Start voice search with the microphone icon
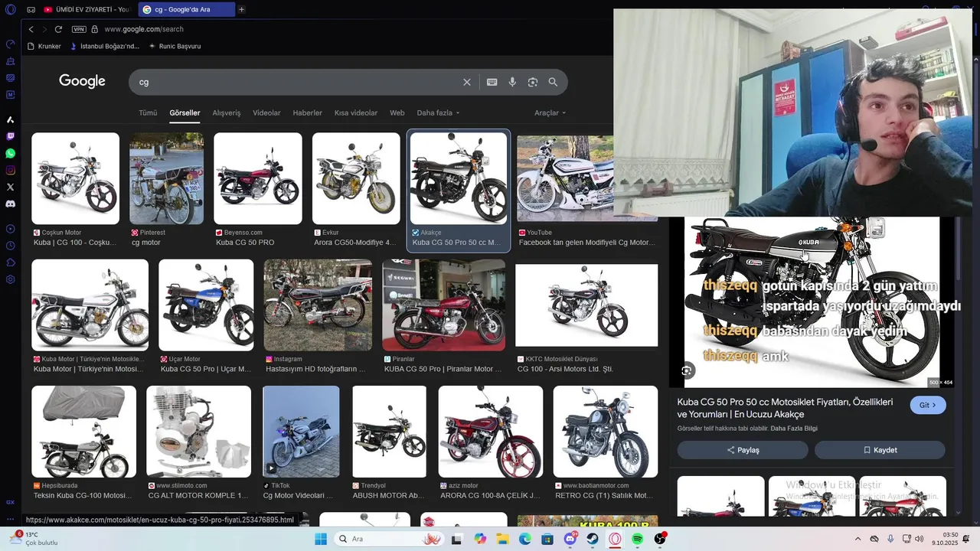The image size is (980, 551). [x=512, y=82]
